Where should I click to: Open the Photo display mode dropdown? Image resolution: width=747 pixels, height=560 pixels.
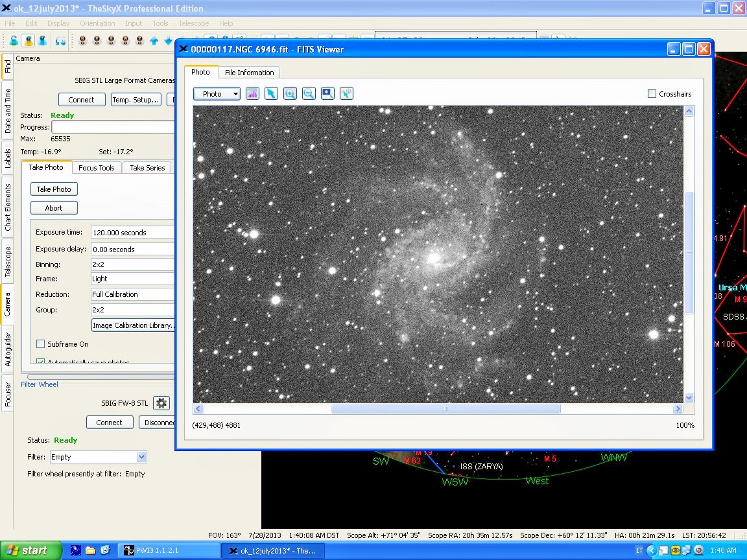[x=217, y=94]
